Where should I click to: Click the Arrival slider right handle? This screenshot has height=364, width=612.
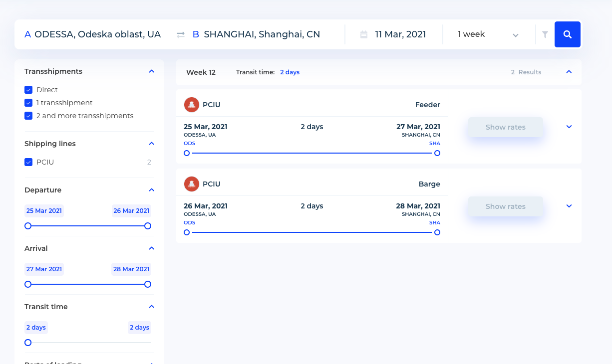(x=148, y=284)
